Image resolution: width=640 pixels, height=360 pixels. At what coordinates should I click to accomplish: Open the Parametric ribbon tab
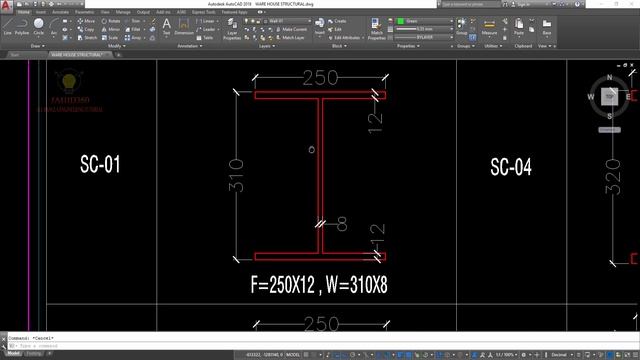(84, 12)
